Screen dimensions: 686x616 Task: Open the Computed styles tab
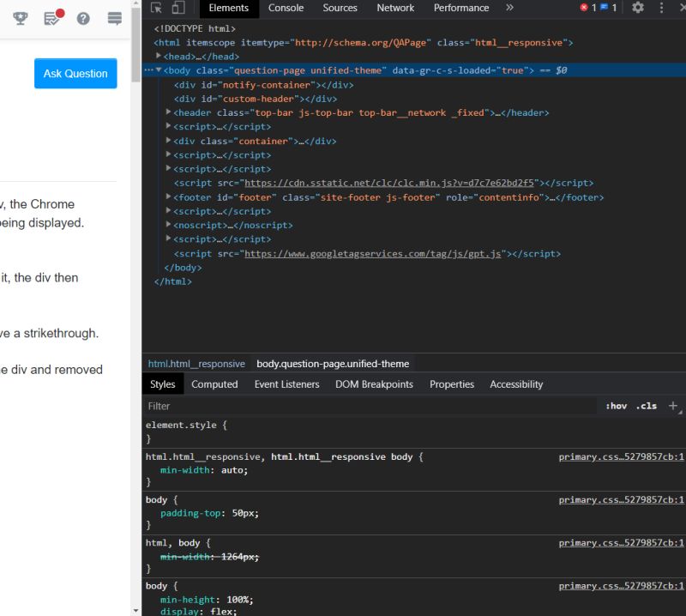pos(214,383)
